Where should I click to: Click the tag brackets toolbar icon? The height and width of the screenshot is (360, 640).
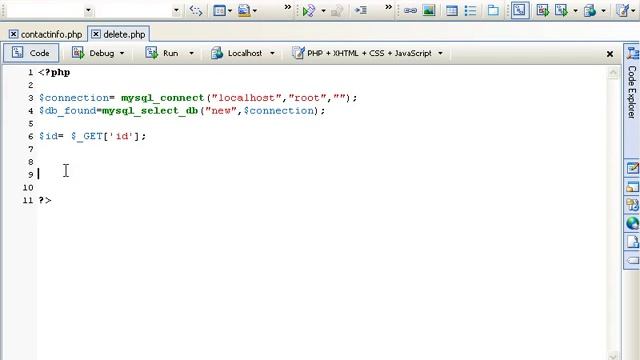(x=196, y=11)
